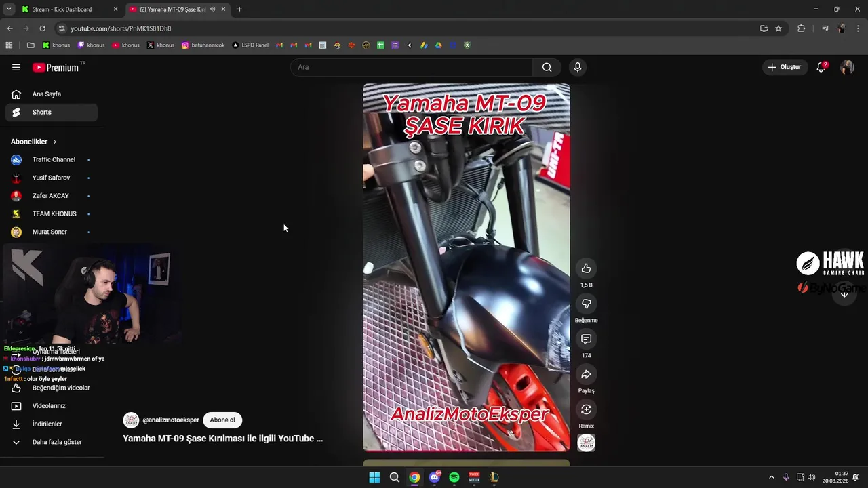Image resolution: width=868 pixels, height=488 pixels.
Task: Reload the current page
Action: (x=42, y=28)
